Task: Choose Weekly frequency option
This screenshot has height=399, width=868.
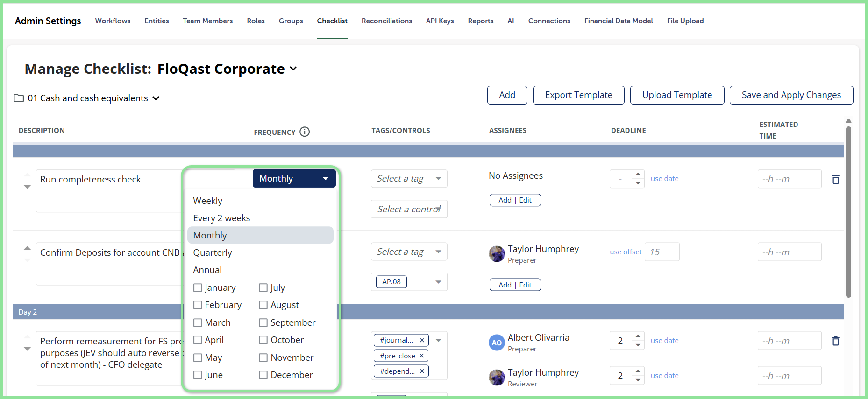Action: point(260,201)
